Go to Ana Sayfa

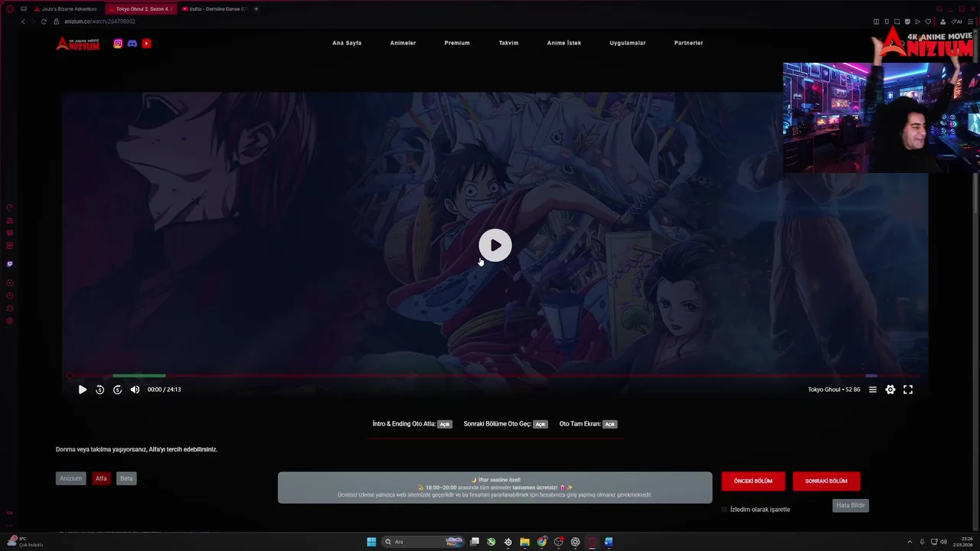coord(347,43)
